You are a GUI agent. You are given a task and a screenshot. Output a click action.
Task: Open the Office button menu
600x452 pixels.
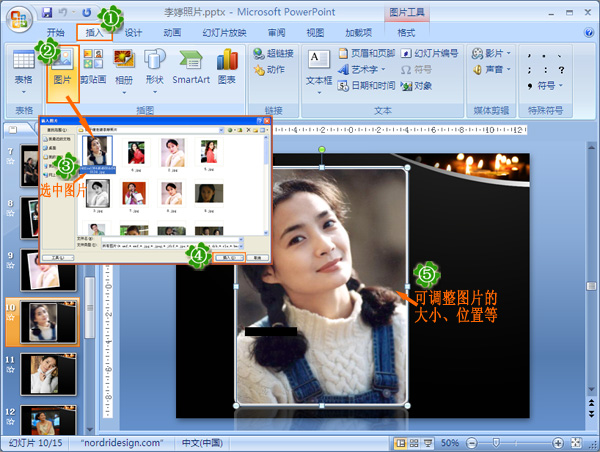19,18
